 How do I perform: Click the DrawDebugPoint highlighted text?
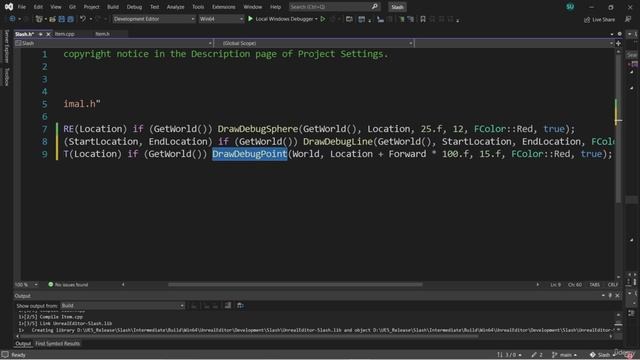[249, 154]
